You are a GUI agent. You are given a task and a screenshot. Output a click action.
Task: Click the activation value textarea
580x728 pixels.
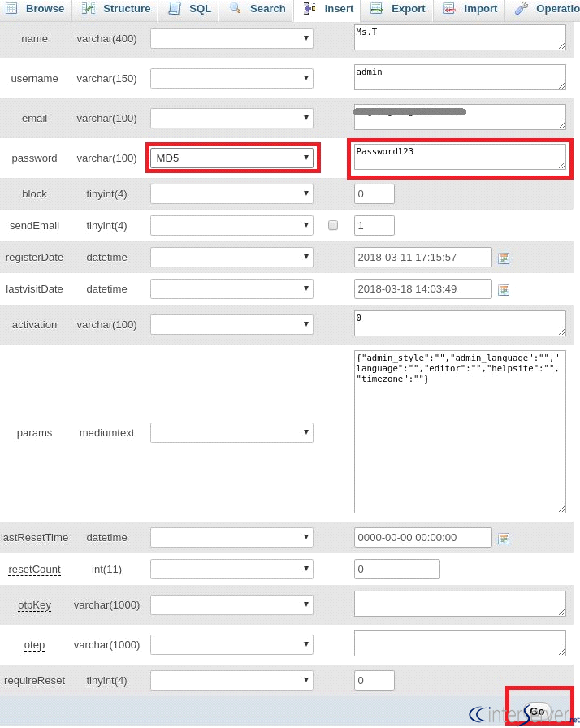tap(460, 323)
